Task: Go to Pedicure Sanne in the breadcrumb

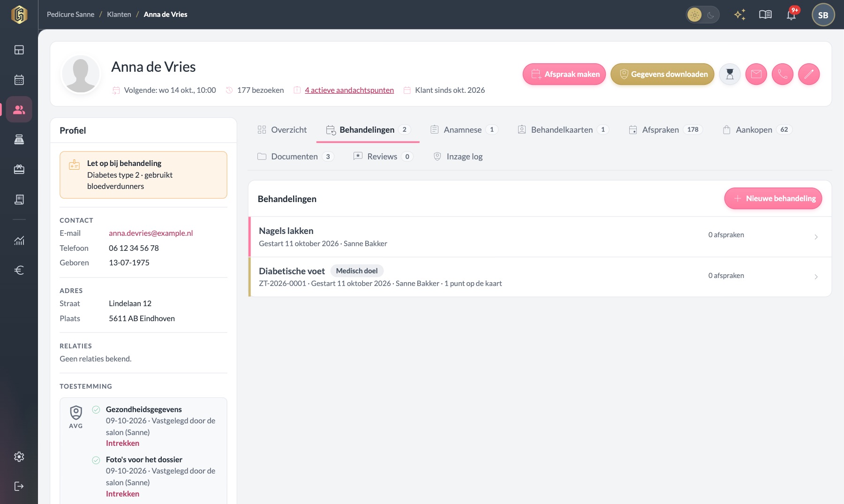Action: coord(70,15)
